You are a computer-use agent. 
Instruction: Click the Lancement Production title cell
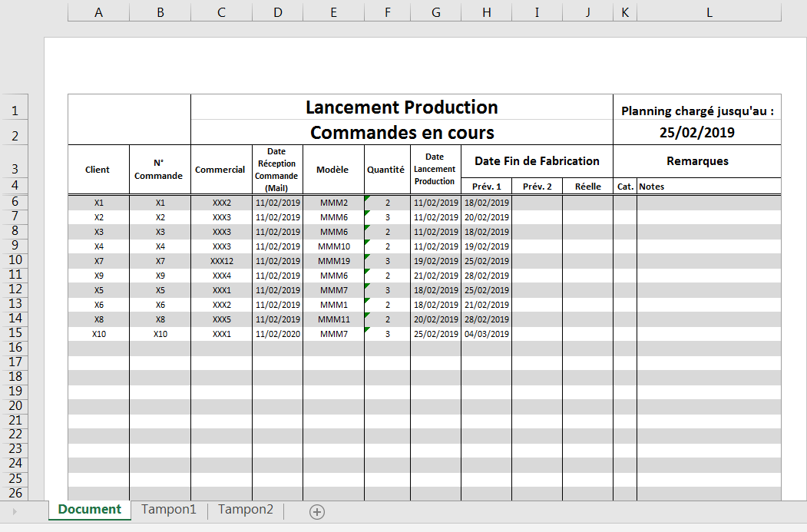coord(401,107)
